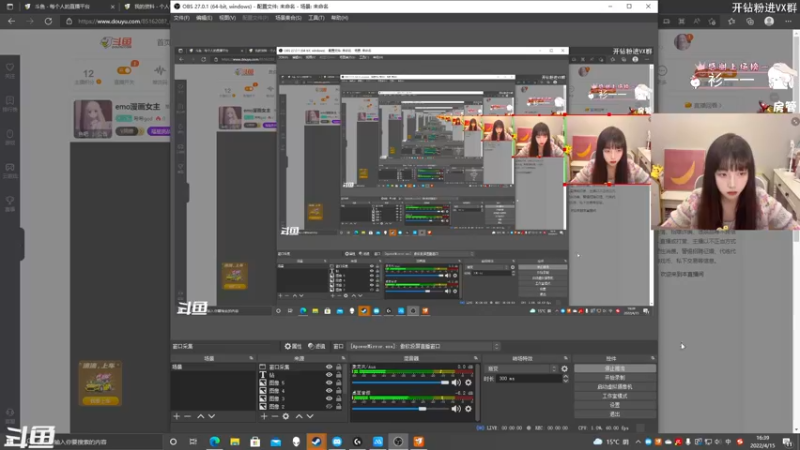Open microphone audio settings gear
The width and height of the screenshot is (800, 450).
pos(468,383)
